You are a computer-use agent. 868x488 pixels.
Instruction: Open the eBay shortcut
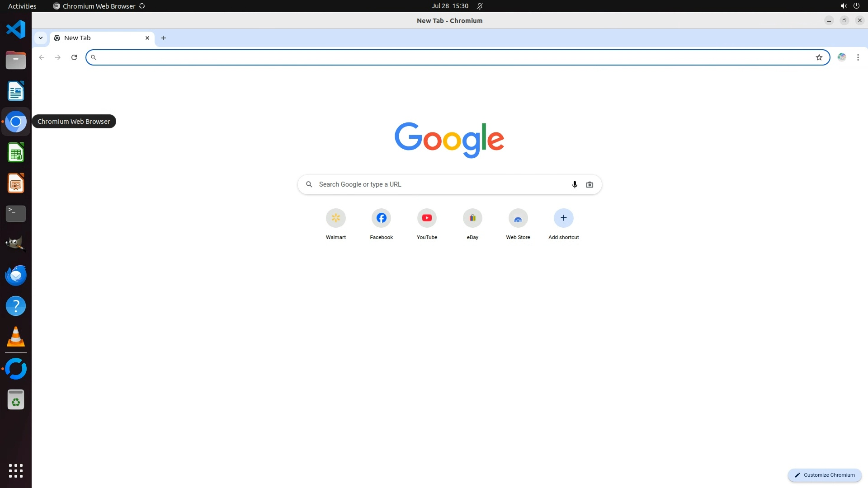[472, 218]
